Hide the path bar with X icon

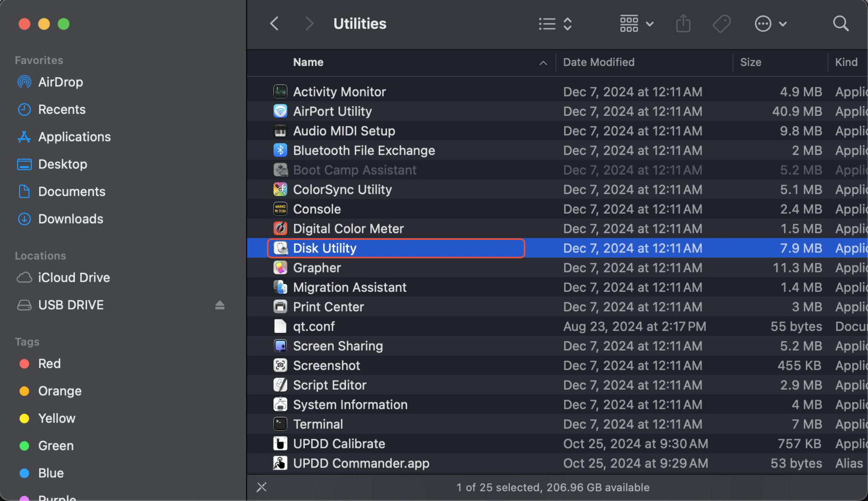pyautogui.click(x=261, y=487)
